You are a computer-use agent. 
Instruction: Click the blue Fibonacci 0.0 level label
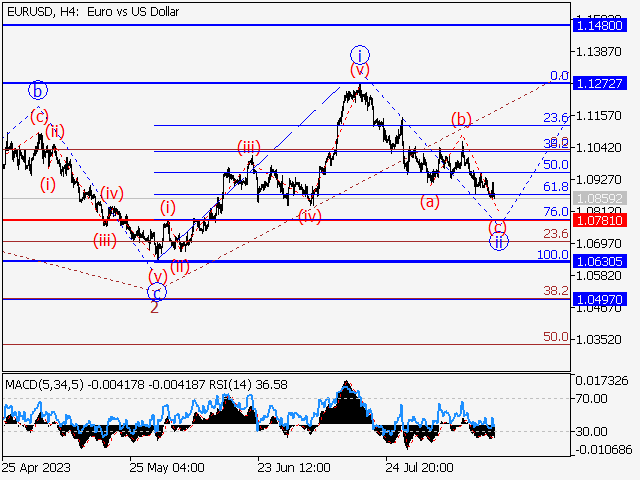coord(559,76)
